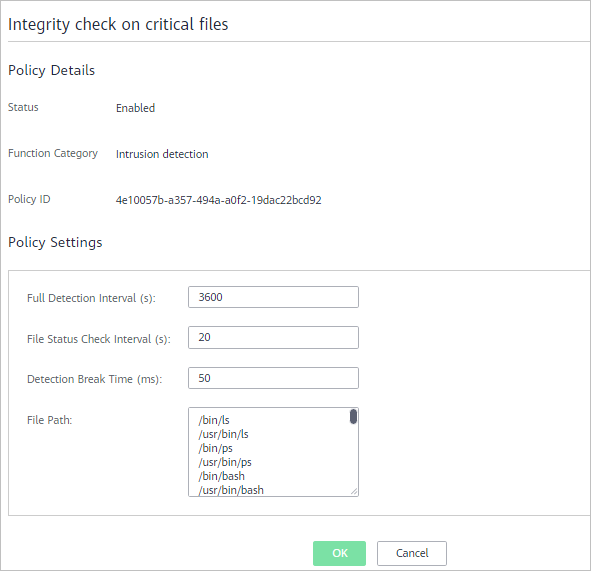Place cursor on the /bin/ls path line
Screen dimensions: 591x571
214,420
